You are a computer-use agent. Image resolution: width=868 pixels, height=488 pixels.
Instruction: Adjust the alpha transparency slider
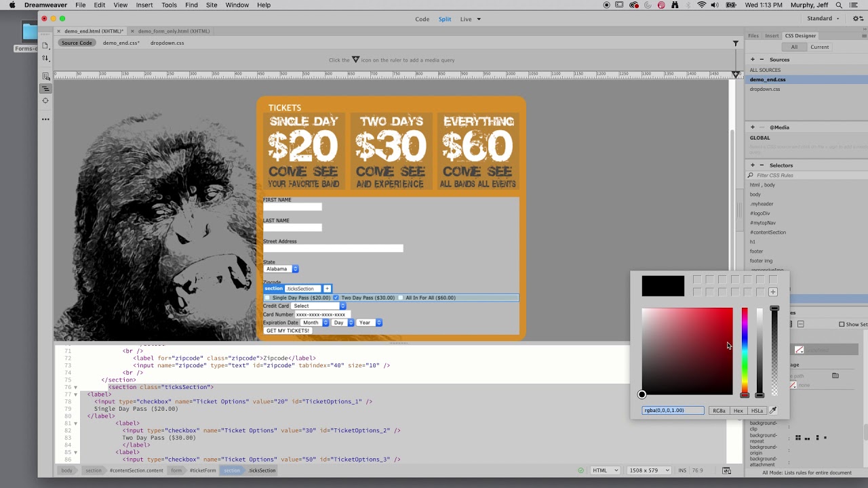774,352
